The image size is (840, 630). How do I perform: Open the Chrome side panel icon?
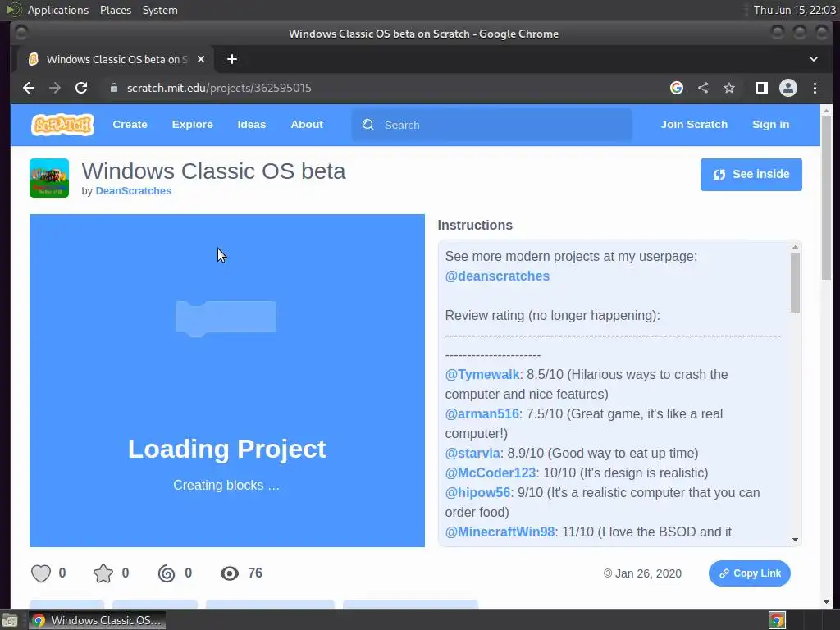pos(762,88)
